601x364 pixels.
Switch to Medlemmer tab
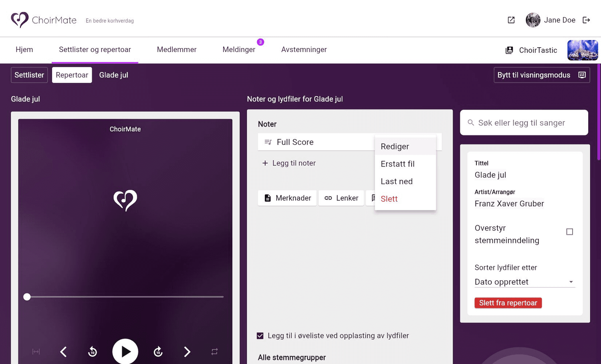[x=177, y=50]
